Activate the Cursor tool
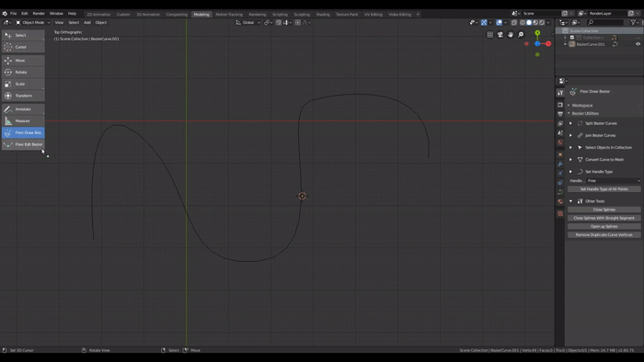The image size is (644, 362). (x=23, y=47)
